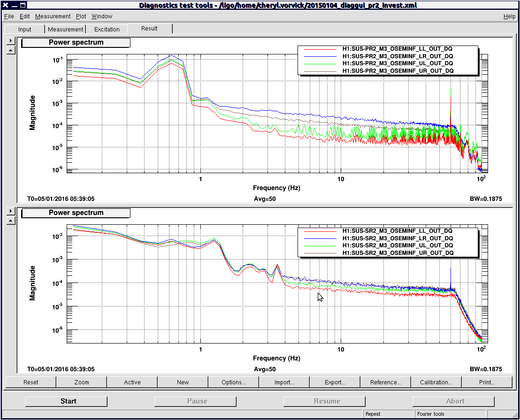Create a new plot with the New button

[x=183, y=382]
